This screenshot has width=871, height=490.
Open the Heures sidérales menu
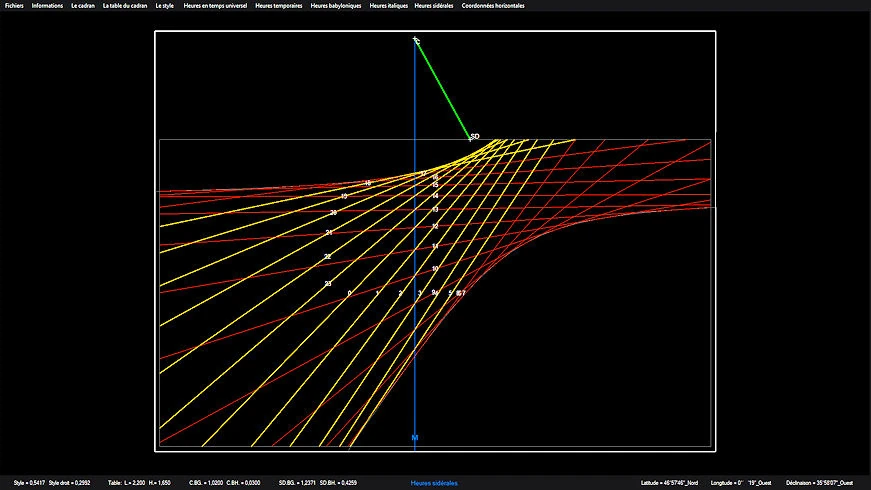click(434, 6)
